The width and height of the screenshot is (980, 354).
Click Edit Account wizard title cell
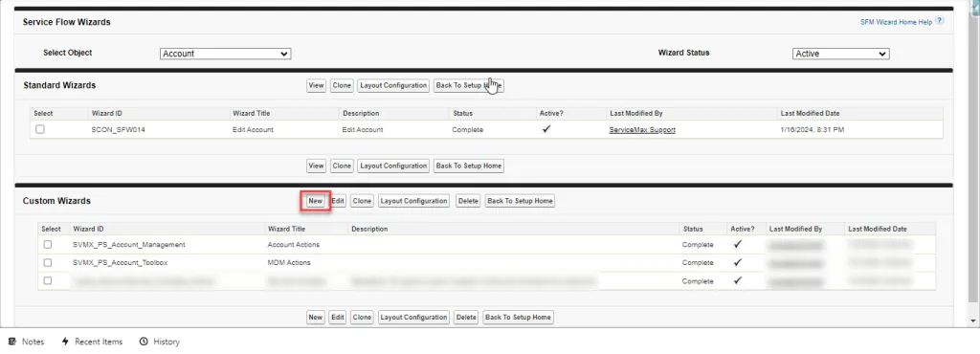[x=253, y=130]
